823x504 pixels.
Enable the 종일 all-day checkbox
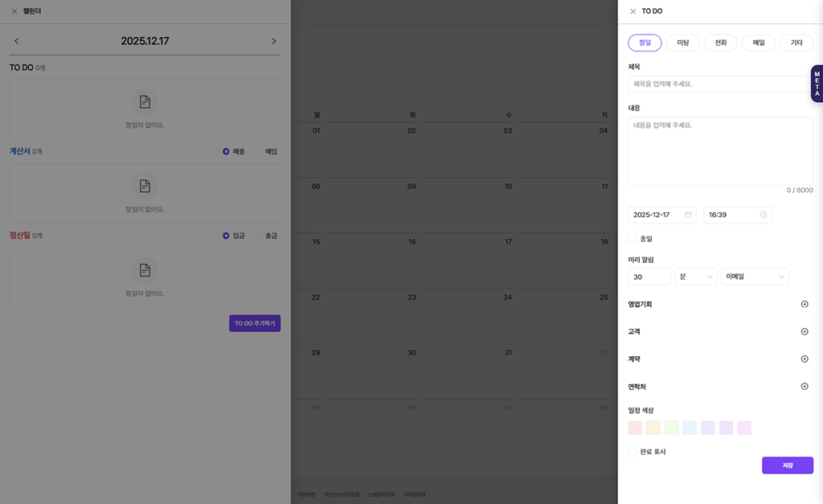pyautogui.click(x=633, y=239)
